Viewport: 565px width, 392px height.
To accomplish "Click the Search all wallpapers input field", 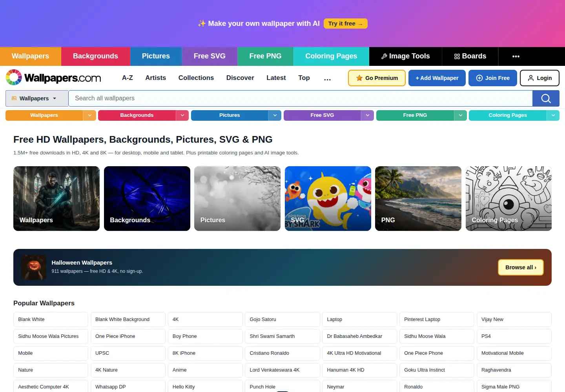I will pos(301,98).
